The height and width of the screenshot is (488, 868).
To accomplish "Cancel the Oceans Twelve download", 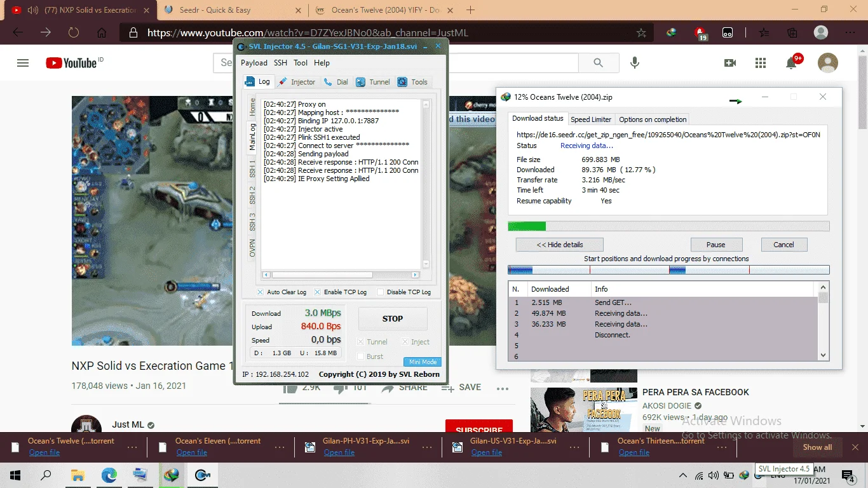I will tap(783, 245).
